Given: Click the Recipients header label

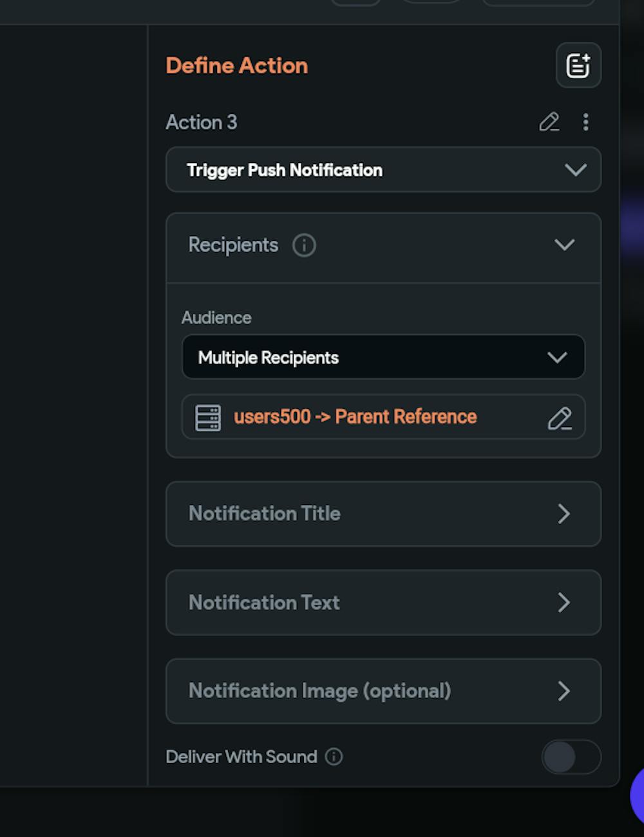Looking at the screenshot, I should (x=233, y=245).
